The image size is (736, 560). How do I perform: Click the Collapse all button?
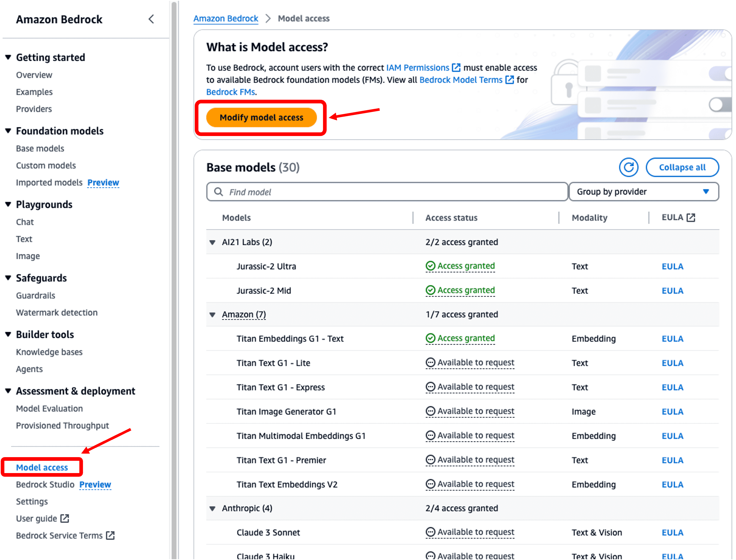[x=682, y=167]
